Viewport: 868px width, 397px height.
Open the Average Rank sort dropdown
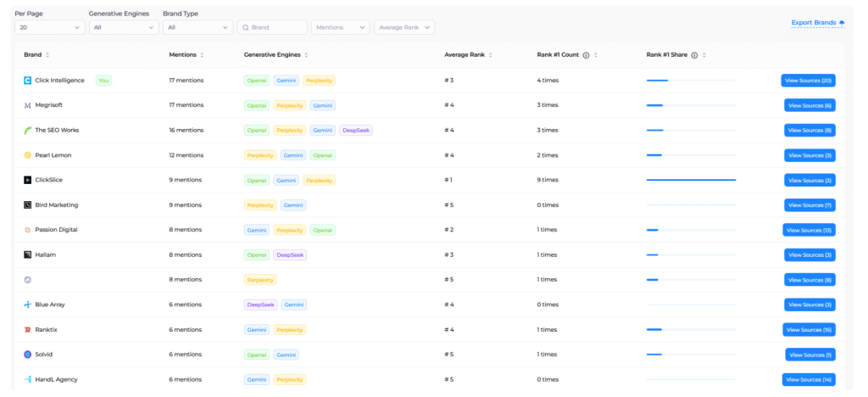click(x=403, y=27)
